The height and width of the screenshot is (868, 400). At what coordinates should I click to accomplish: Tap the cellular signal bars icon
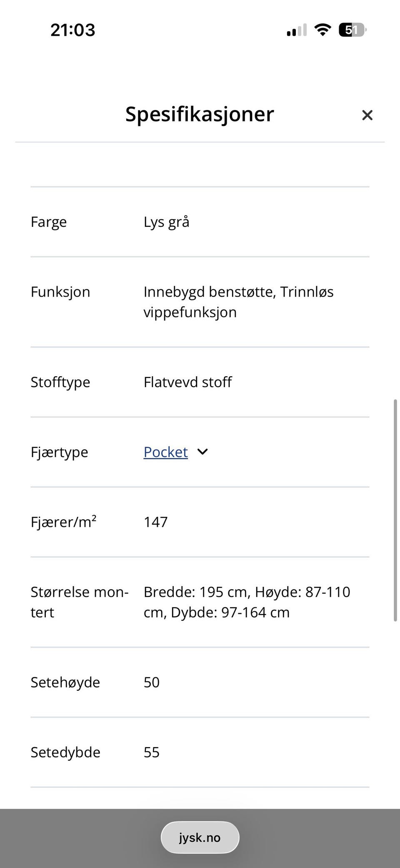click(297, 30)
